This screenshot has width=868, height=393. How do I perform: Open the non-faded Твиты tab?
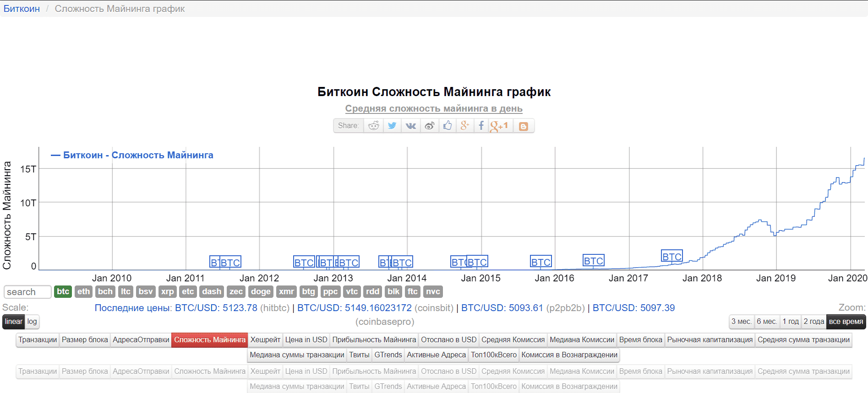359,355
